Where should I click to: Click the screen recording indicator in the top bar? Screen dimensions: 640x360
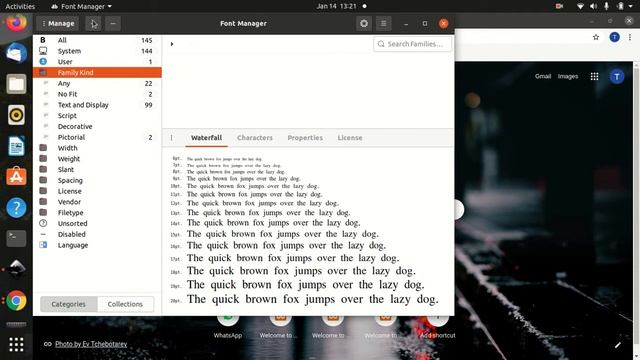point(559,7)
